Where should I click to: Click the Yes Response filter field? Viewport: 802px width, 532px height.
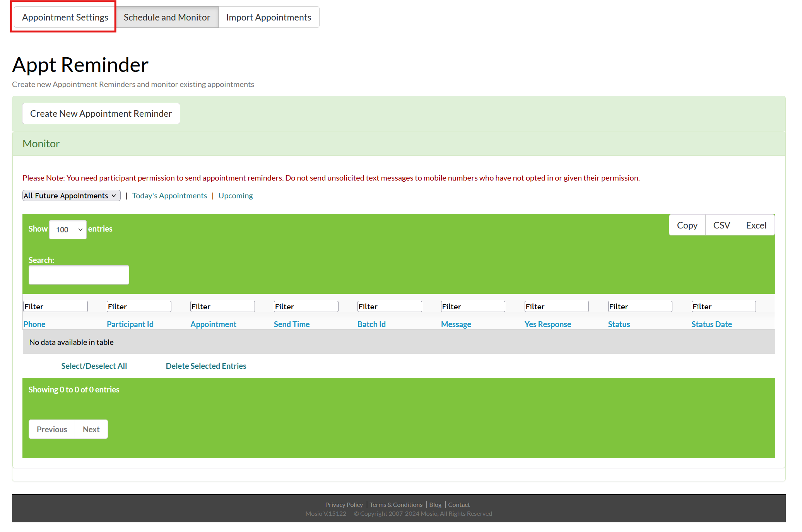[x=557, y=307]
